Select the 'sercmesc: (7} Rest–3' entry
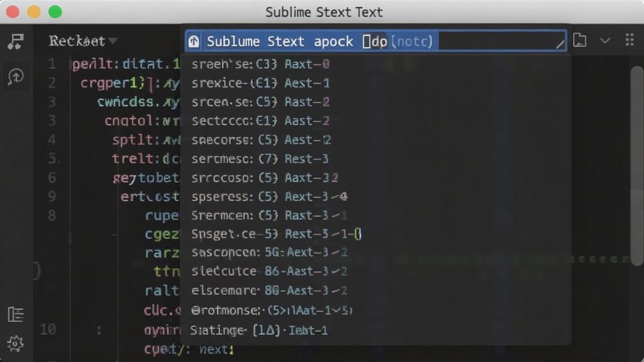The image size is (644, 362). point(376,159)
